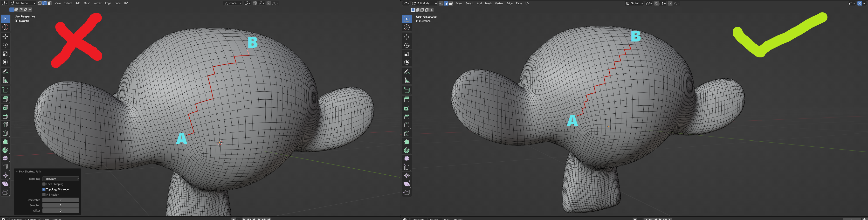Activate the Move tool in left viewport
This screenshot has width=868, height=220.
5,37
